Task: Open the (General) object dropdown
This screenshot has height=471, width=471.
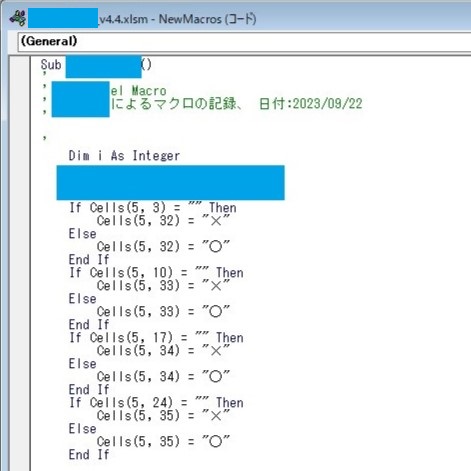Action: coord(244,41)
